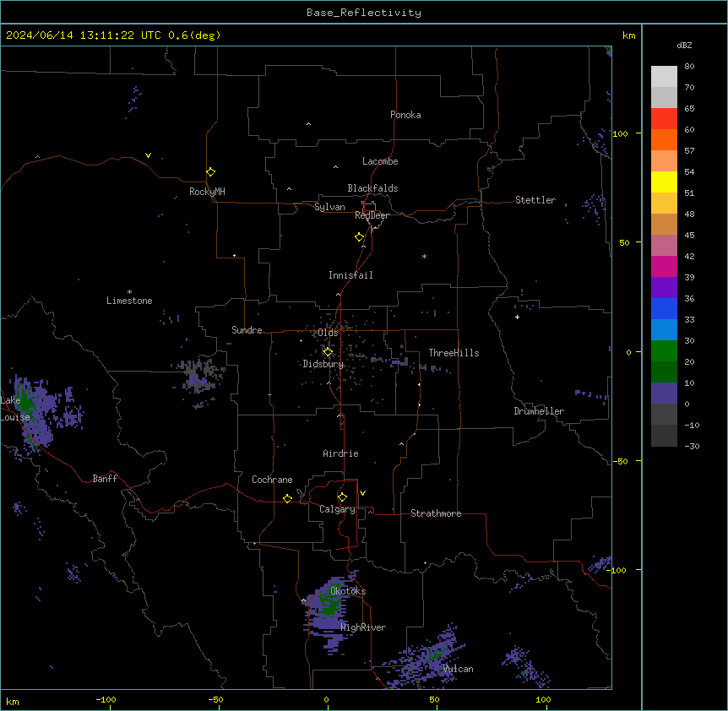Screen dimensions: 728x711
Task: Select the HighRiver label
Action: click(x=363, y=627)
